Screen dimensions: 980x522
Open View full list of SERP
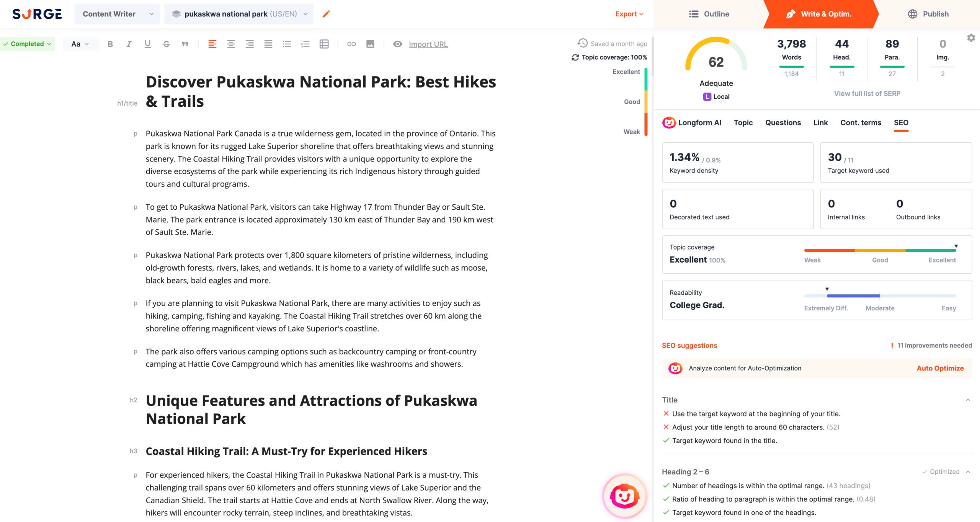867,93
